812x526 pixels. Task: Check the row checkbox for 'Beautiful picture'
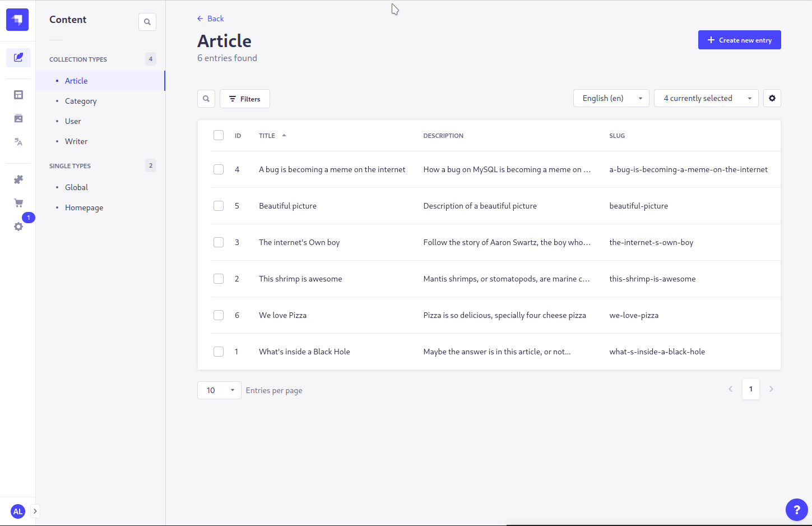218,205
